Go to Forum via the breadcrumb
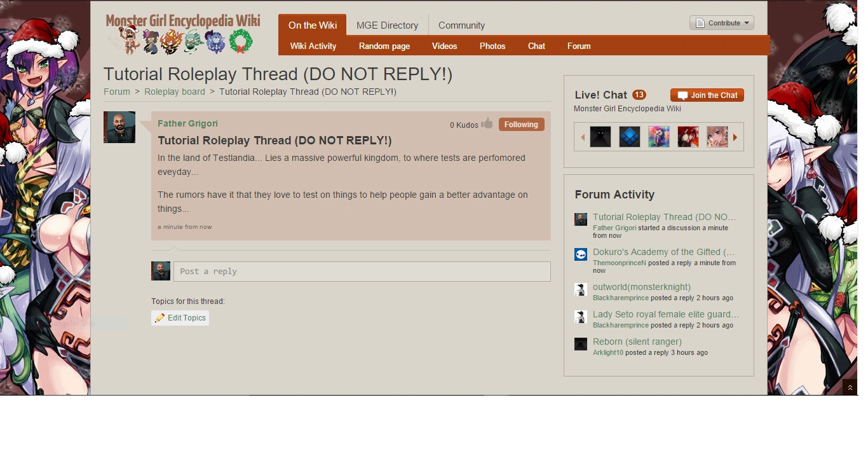 (117, 92)
